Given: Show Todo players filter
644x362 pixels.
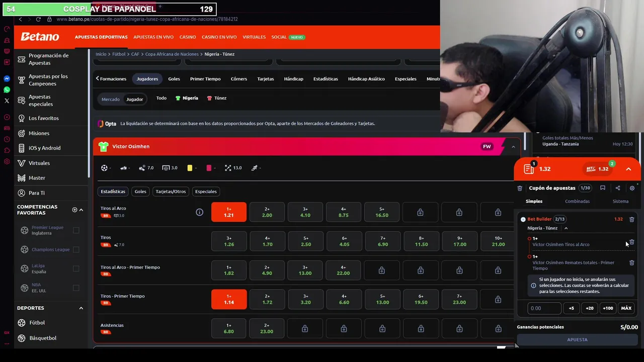Looking at the screenshot, I should pos(162,98).
